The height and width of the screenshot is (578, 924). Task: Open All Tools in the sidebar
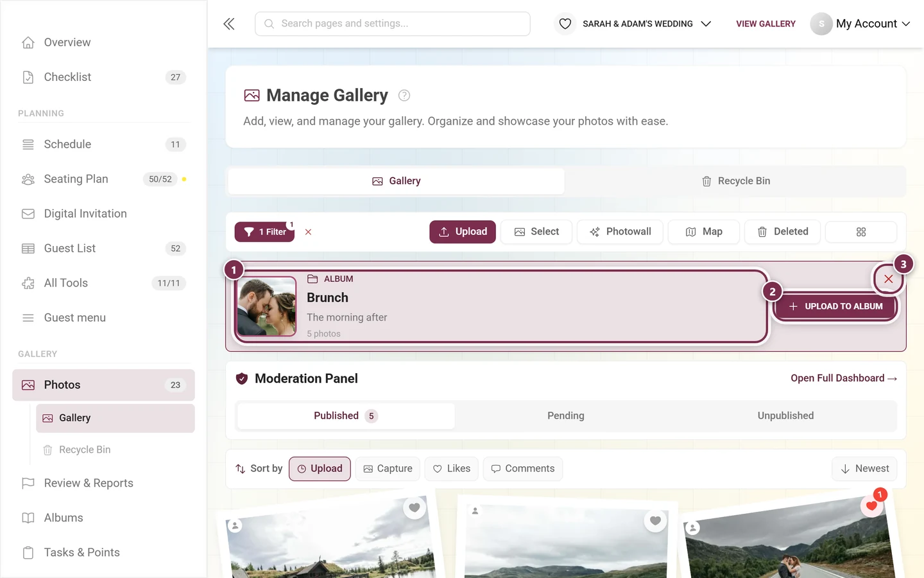point(103,283)
